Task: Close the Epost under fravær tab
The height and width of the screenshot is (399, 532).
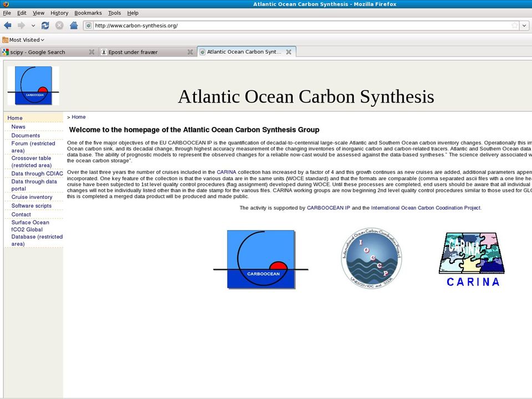Action: click(190, 52)
